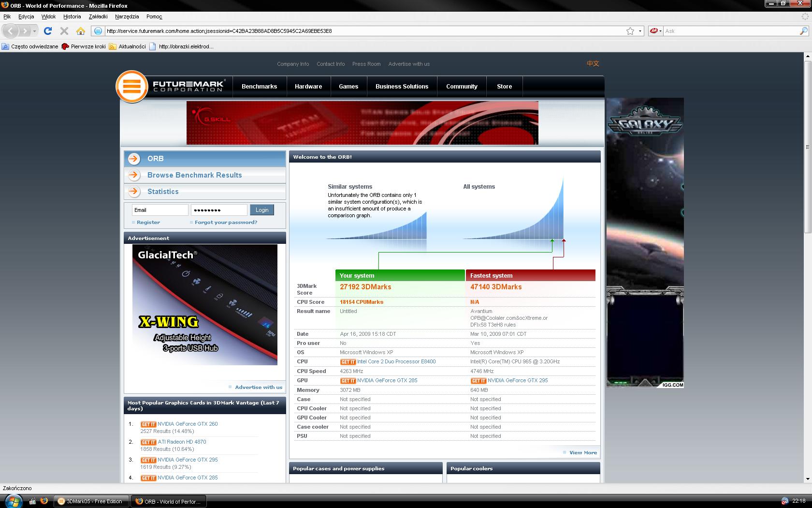Open the Hardware navigation tab
The height and width of the screenshot is (508, 812).
[308, 87]
